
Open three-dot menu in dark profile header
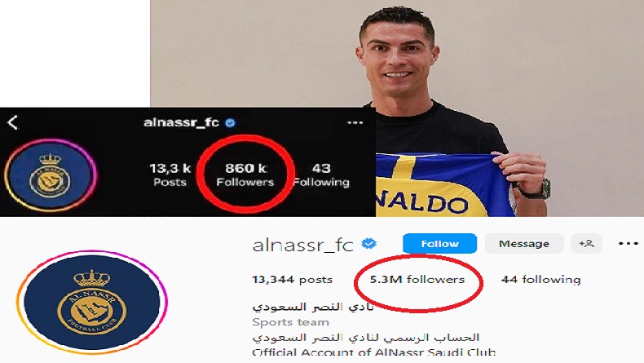click(x=355, y=122)
